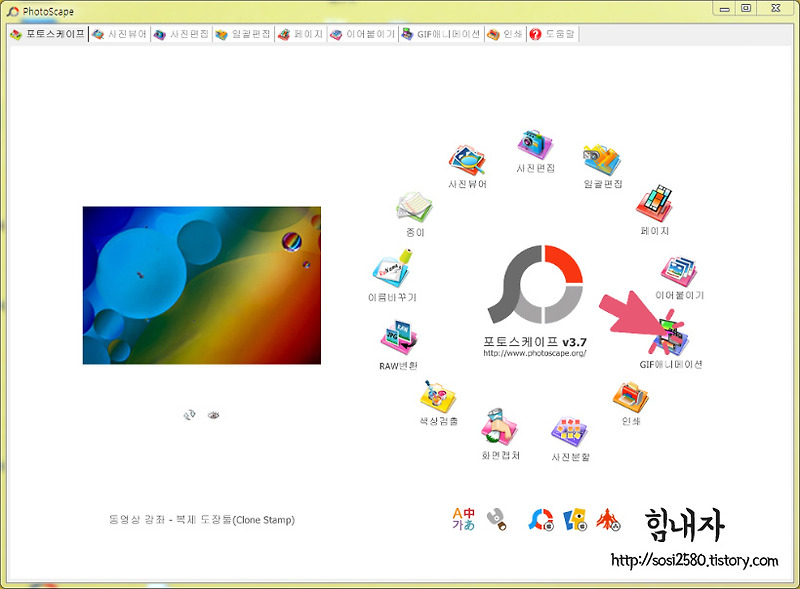Refresh the sample photo with the arrows icon

click(x=189, y=415)
